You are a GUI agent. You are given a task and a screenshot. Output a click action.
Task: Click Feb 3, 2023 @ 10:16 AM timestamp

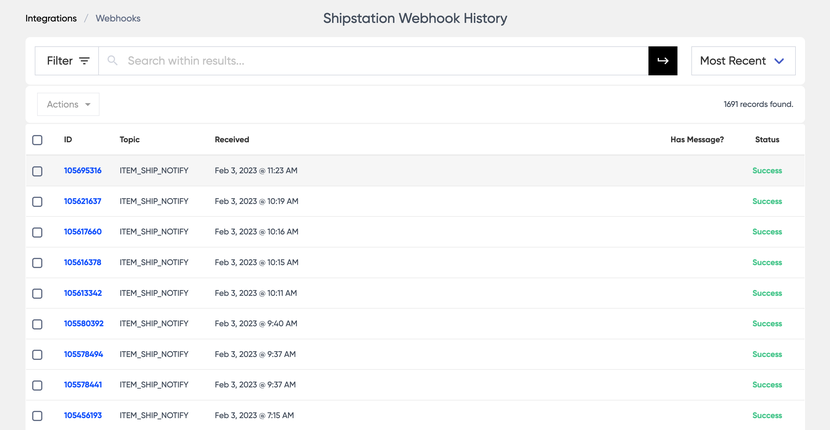[257, 231]
